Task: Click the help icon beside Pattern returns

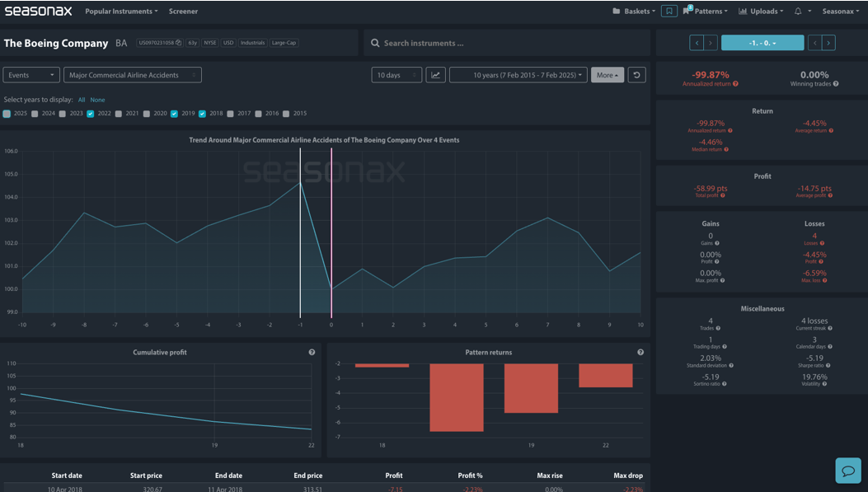Action: coord(640,352)
